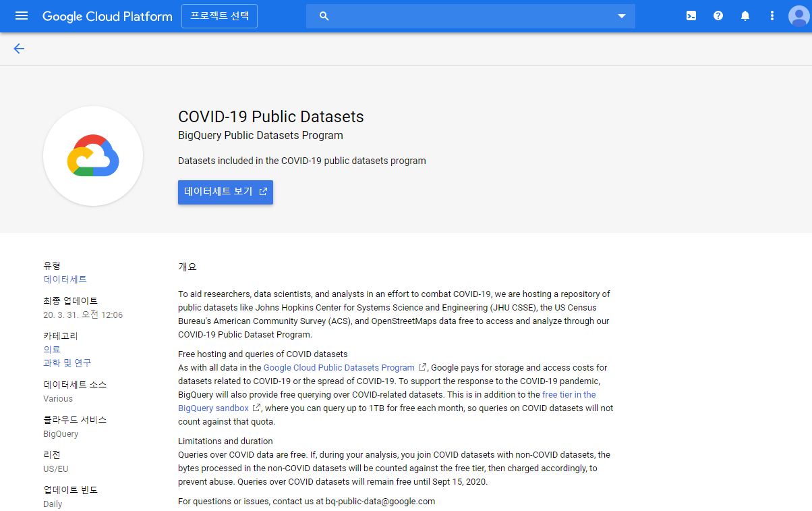Email bq-public-data@google.com via the link

click(x=380, y=501)
